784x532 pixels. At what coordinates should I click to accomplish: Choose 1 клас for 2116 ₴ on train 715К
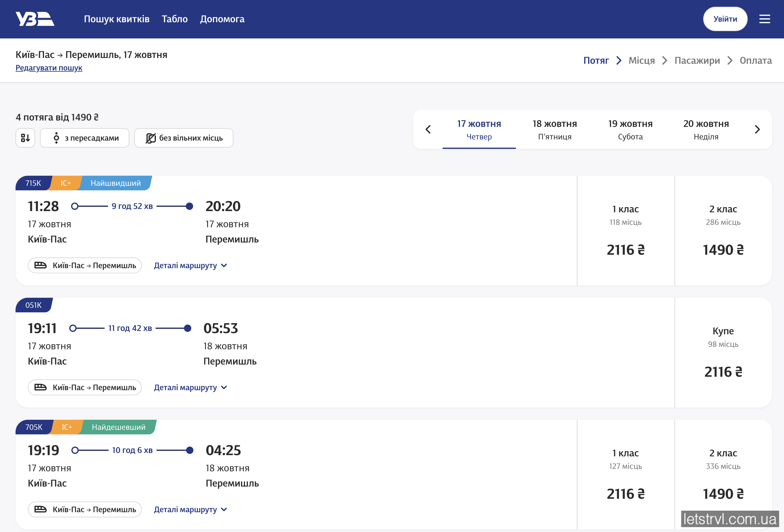pos(625,231)
